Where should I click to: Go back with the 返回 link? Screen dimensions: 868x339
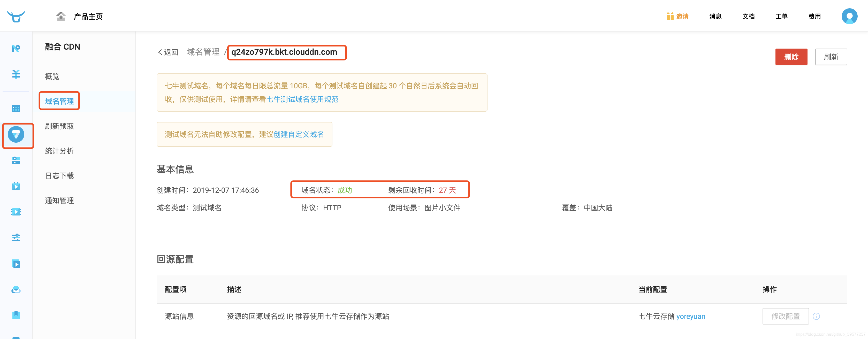pos(168,52)
